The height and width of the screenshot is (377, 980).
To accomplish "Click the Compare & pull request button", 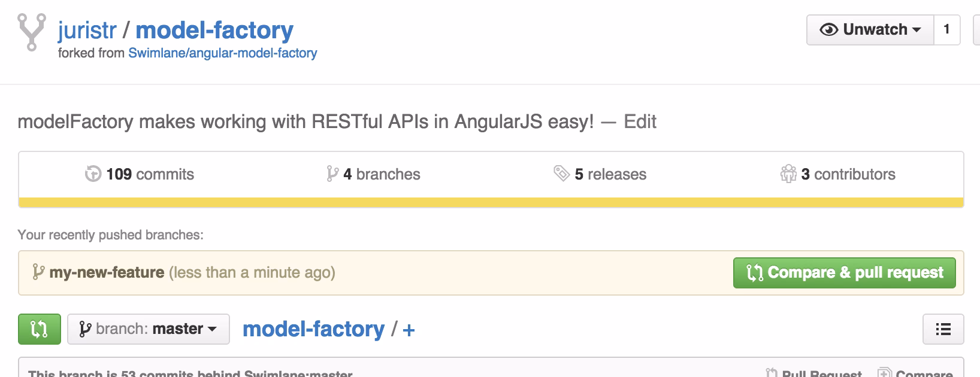I will point(844,273).
